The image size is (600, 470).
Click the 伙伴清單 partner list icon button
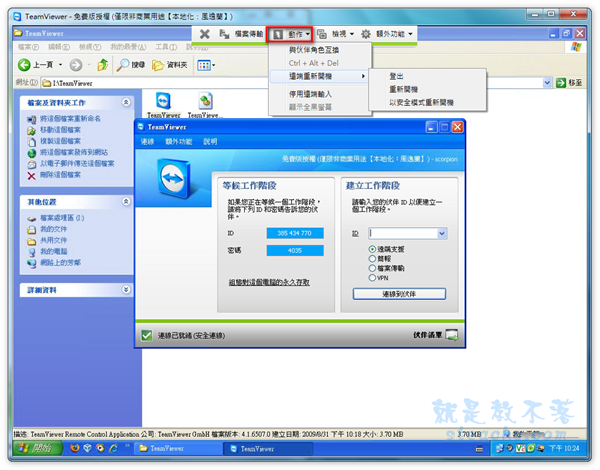452,335
